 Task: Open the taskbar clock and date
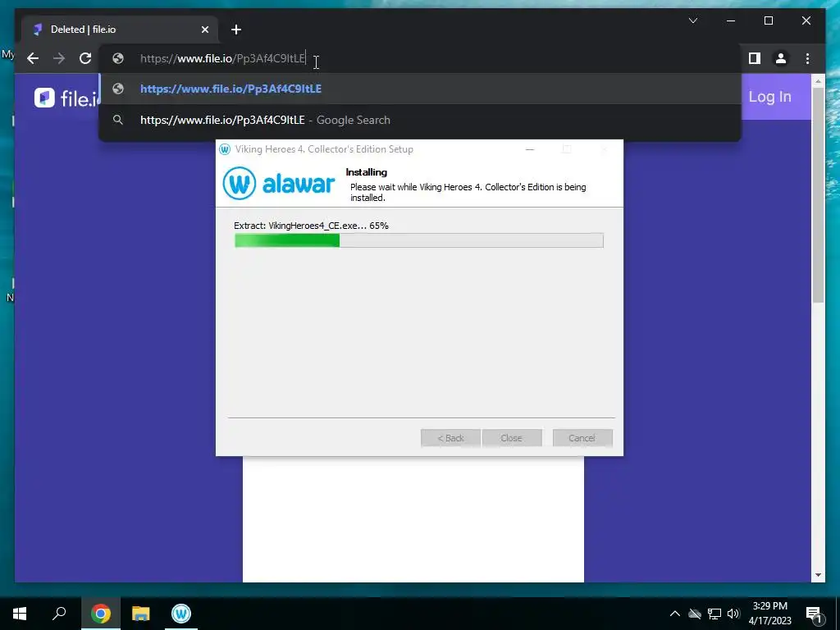tap(769, 614)
